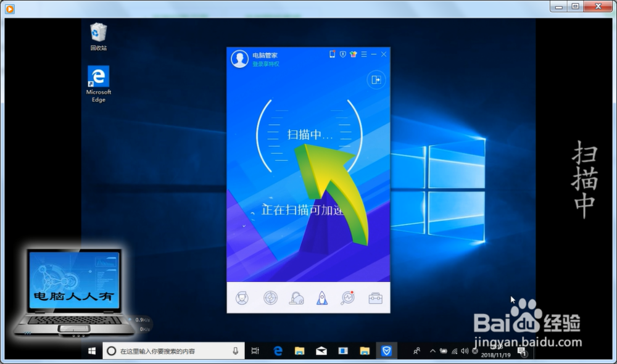Image resolution: width=617 pixels, height=364 pixels.
Task: Click the Windows Start button
Action: click(x=92, y=350)
